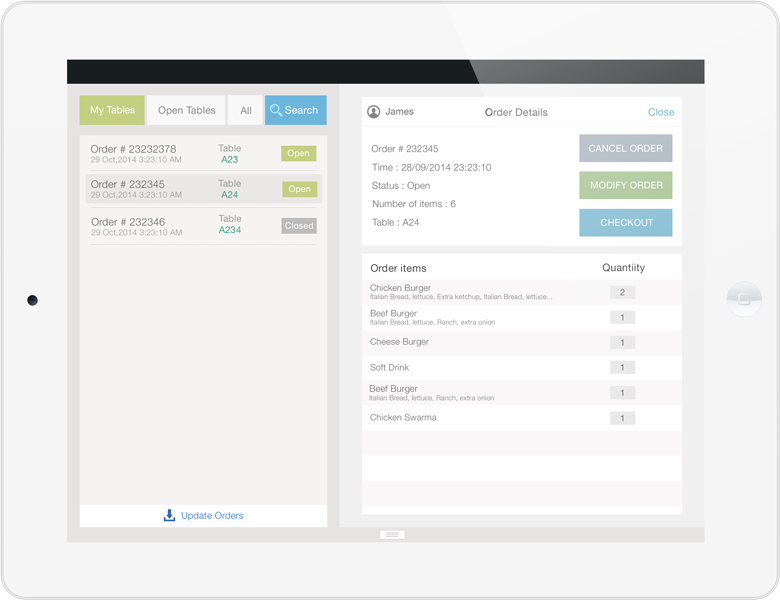The width and height of the screenshot is (780, 600).
Task: Click Chicken Burger quantity box
Action: pyautogui.click(x=622, y=292)
